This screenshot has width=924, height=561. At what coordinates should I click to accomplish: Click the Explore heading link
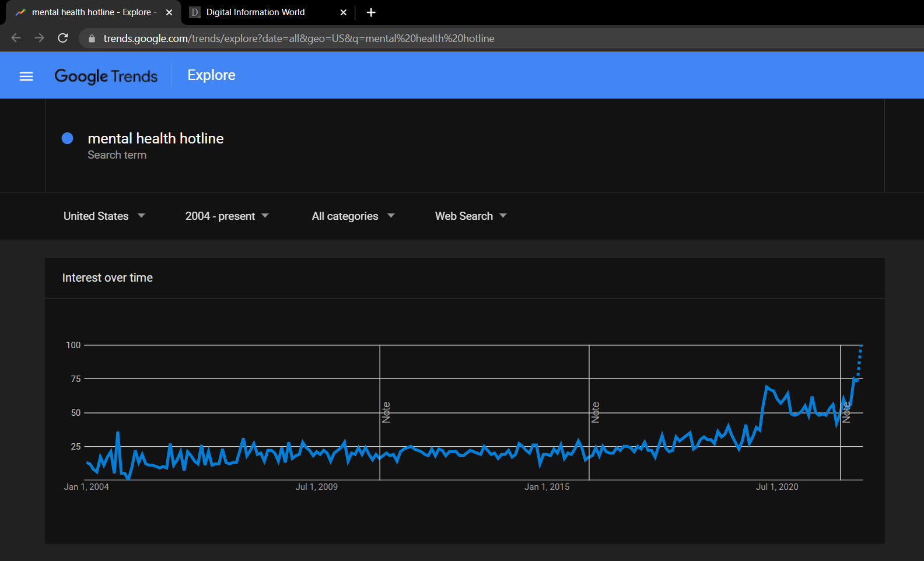tap(212, 75)
